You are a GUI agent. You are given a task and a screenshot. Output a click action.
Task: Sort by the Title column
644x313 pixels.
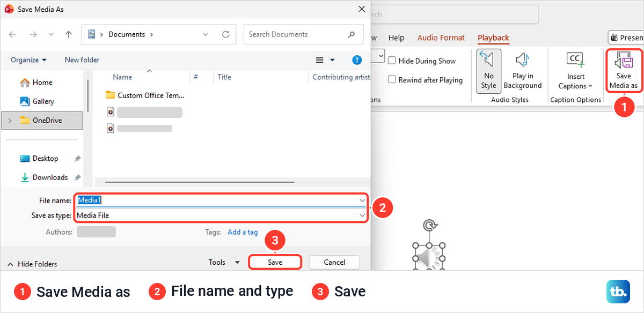click(224, 77)
